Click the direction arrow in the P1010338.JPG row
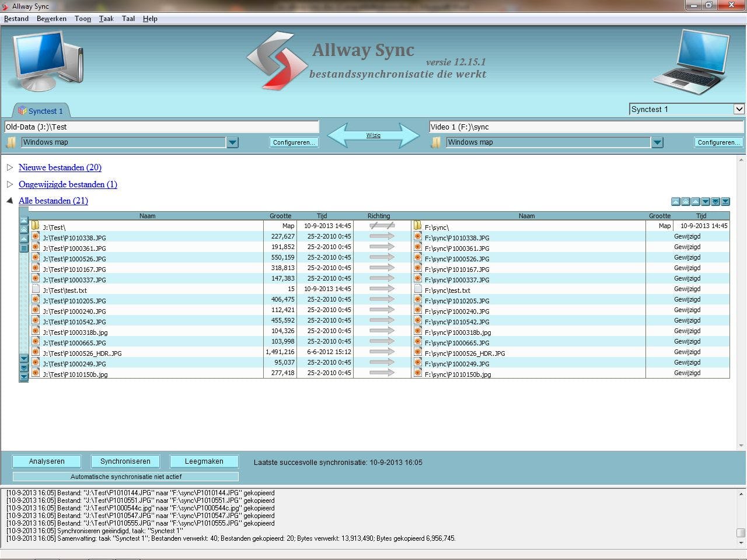Image resolution: width=747 pixels, height=560 pixels. point(382,236)
